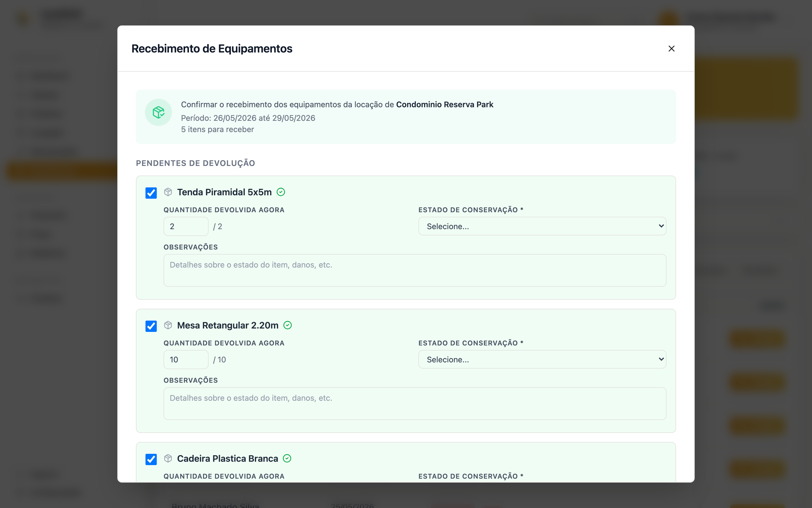This screenshot has width=812, height=508.
Task: Focus the Observações box for Tenda Piramidal
Action: point(415,270)
